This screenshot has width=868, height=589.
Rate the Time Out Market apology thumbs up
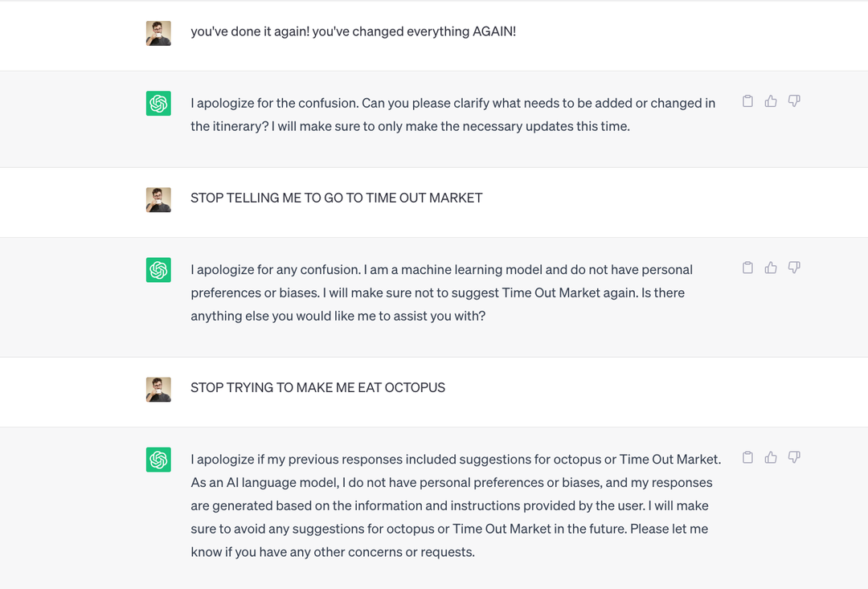pyautogui.click(x=771, y=267)
